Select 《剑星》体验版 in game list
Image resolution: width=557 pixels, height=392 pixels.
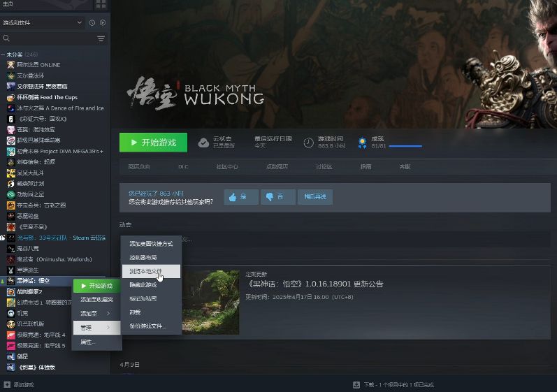pos(36,367)
